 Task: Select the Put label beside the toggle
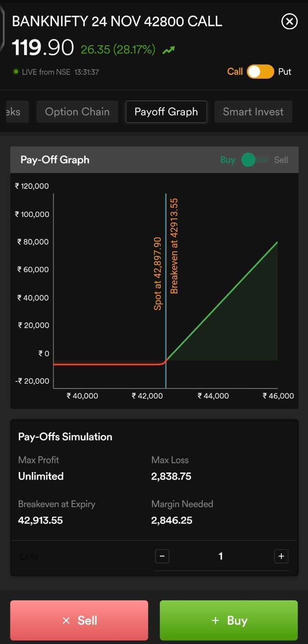[x=284, y=72]
